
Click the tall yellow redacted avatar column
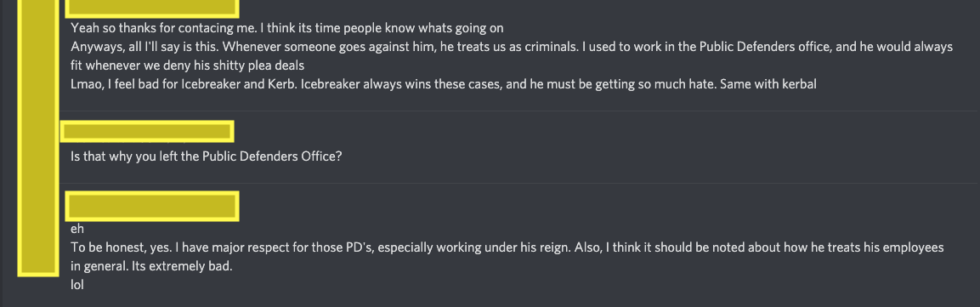[37, 138]
